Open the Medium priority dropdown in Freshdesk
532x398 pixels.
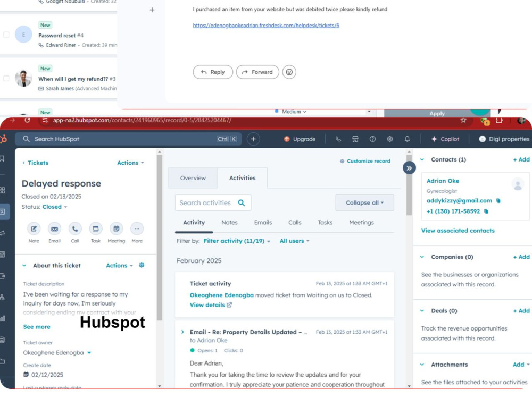click(x=291, y=112)
